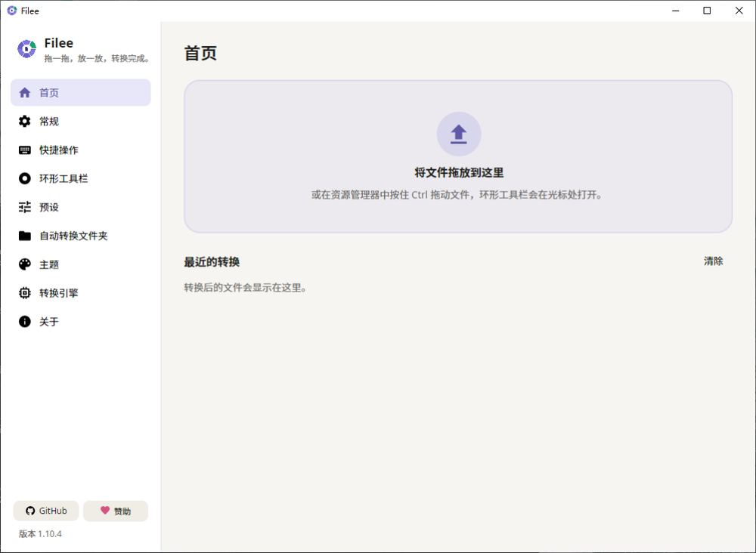Click the 将文件拖放到这里 drop zone
Image resolution: width=756 pixels, height=553 pixels.
tap(458, 156)
